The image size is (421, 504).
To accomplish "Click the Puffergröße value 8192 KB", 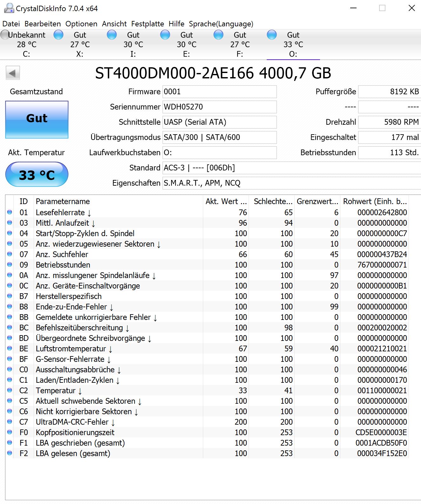I will pyautogui.click(x=389, y=92).
